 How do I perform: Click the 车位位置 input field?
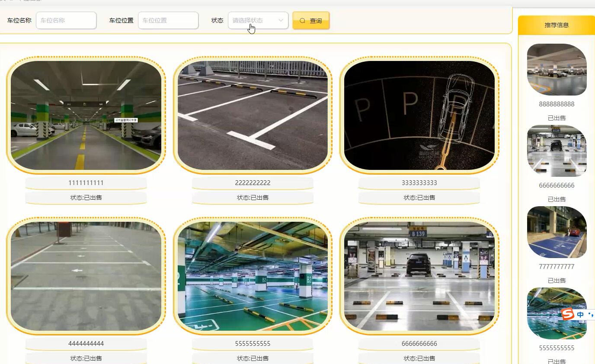tap(168, 20)
